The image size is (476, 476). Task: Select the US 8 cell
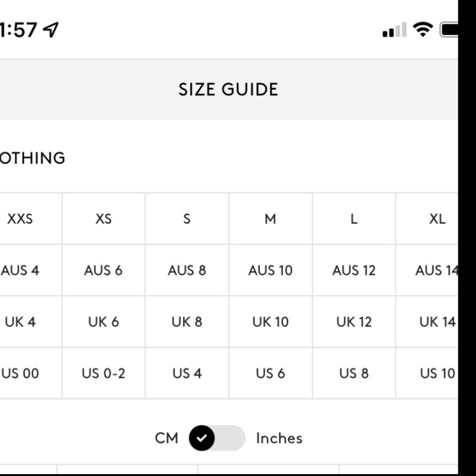pyautogui.click(x=354, y=373)
